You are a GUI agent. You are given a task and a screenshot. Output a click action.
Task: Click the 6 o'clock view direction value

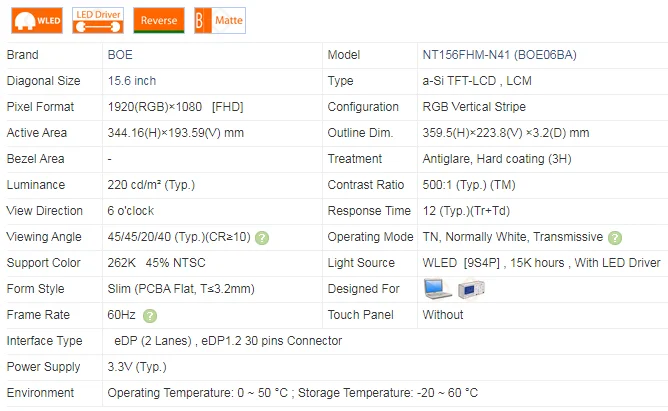tap(130, 211)
